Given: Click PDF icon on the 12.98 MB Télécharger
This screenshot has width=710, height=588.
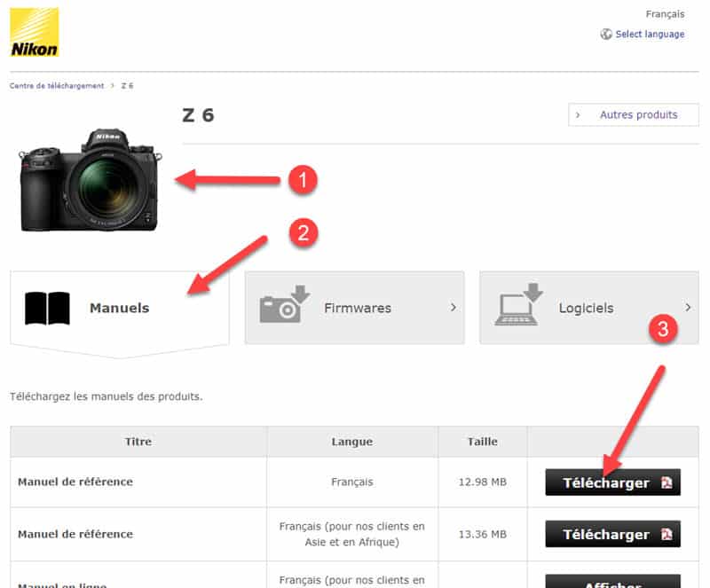Looking at the screenshot, I should 667,482.
